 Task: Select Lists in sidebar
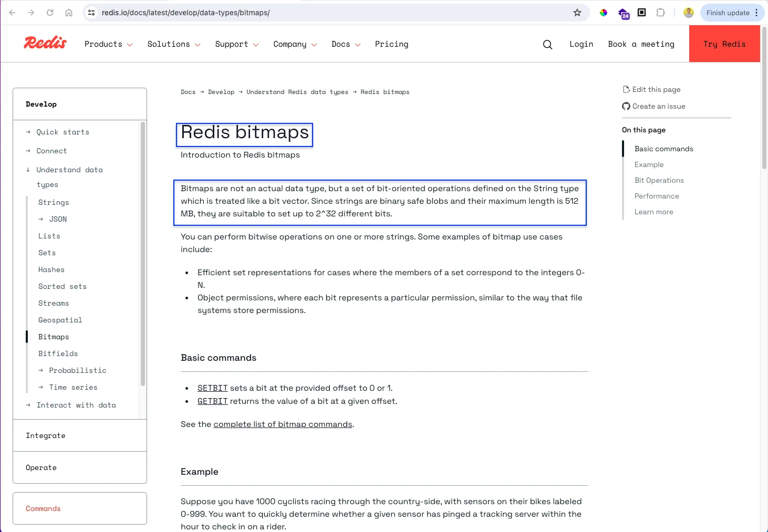click(49, 236)
